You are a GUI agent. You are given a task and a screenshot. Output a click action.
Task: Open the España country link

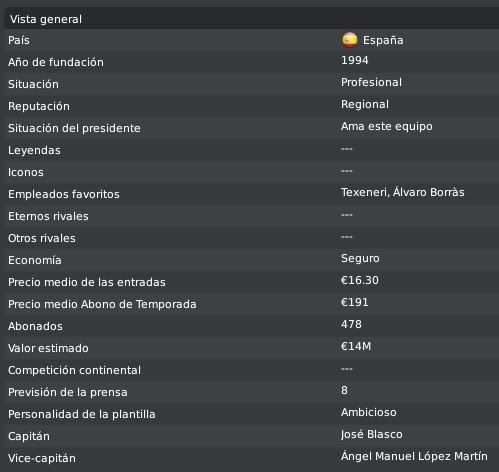[x=383, y=40]
